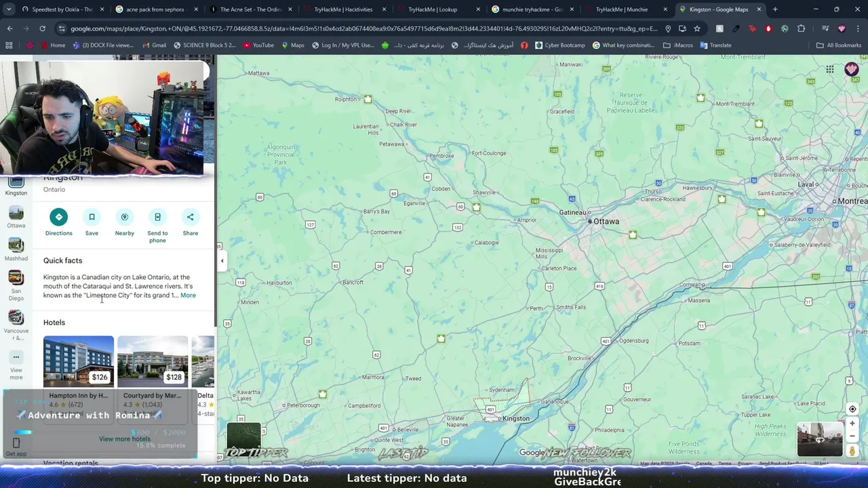This screenshot has height=488, width=868.
Task: Click the address bar URL
Action: [364, 28]
